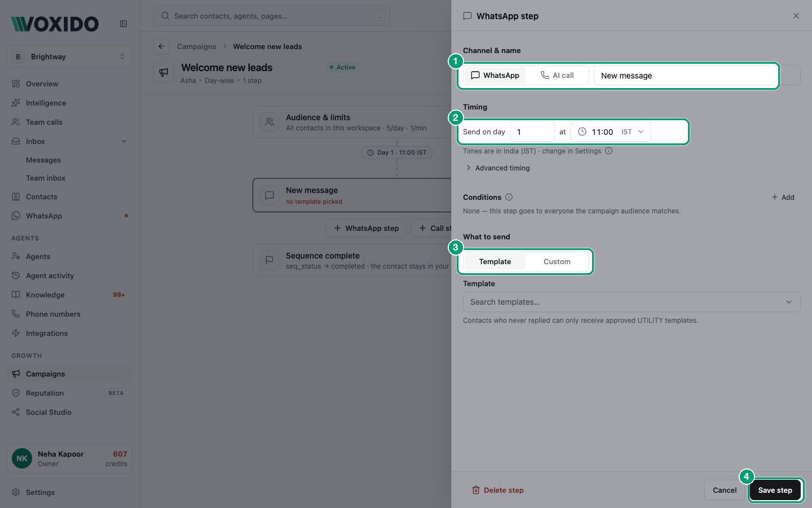Open Integrations page

70,333
